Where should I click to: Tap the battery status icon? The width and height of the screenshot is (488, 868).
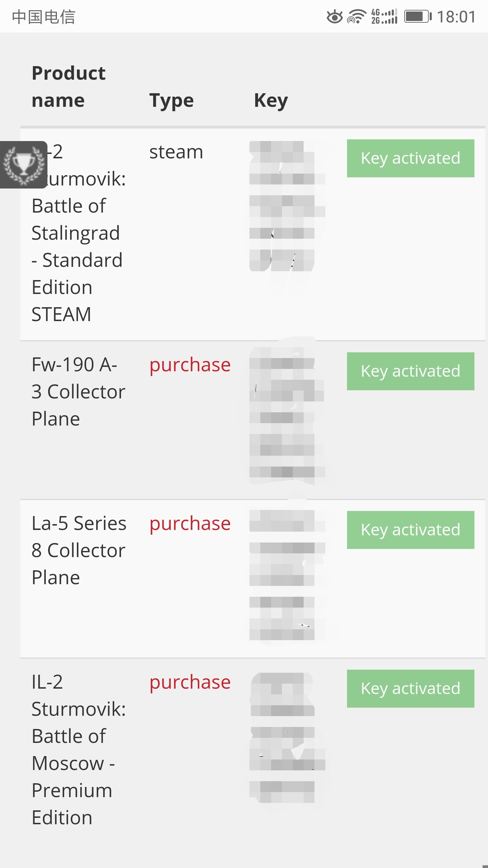418,17
